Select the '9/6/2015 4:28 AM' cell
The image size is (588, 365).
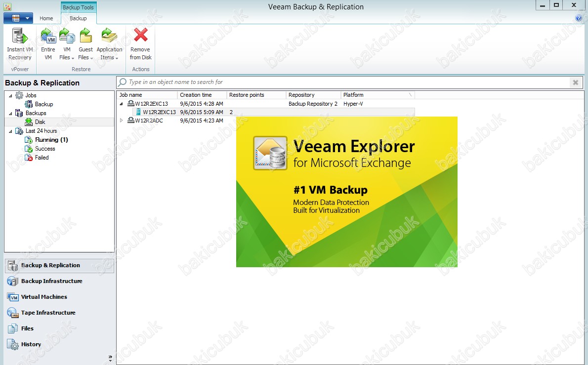click(202, 104)
